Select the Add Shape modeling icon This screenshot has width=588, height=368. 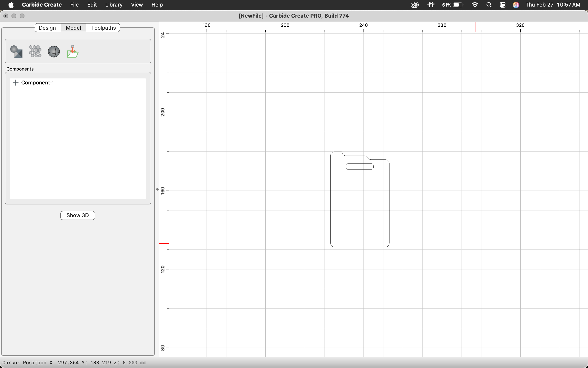(x=16, y=51)
